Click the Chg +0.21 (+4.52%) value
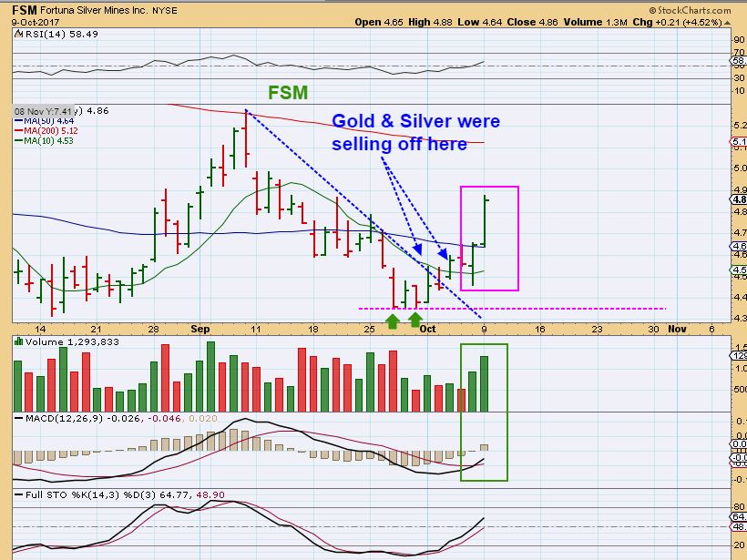747x560 pixels. click(678, 22)
